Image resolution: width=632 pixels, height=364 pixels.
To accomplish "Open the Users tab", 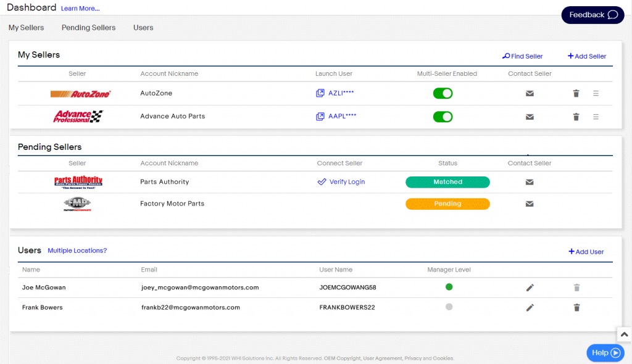I will [143, 27].
